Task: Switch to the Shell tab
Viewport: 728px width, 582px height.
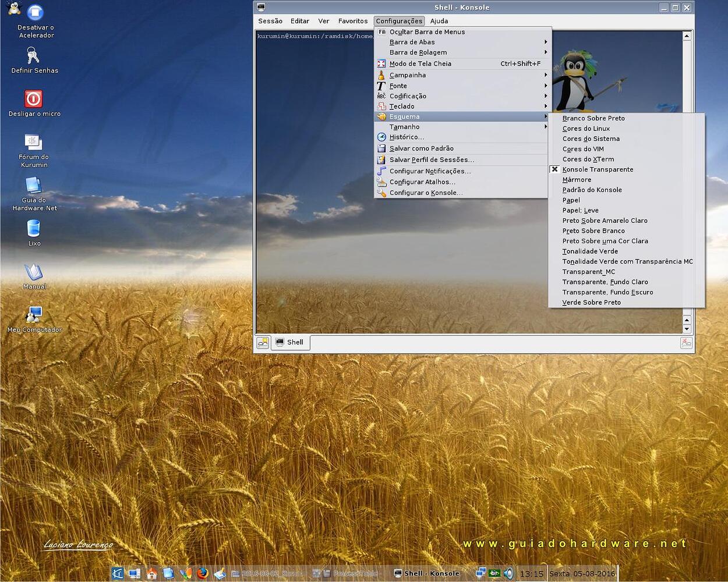Action: tap(290, 342)
